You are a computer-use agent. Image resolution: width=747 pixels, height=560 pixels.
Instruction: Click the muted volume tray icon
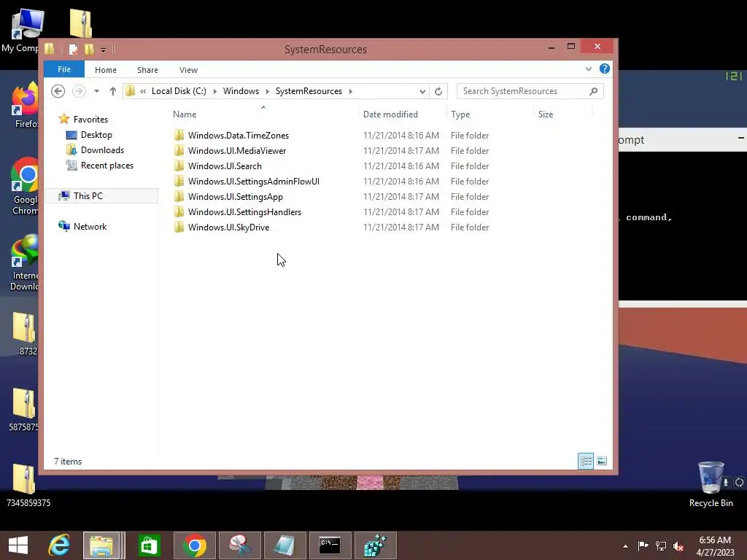click(x=678, y=545)
